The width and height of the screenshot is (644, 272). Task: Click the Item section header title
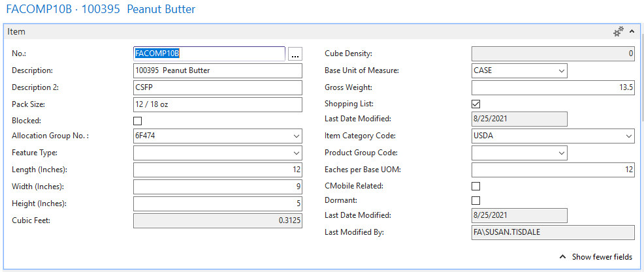[17, 31]
